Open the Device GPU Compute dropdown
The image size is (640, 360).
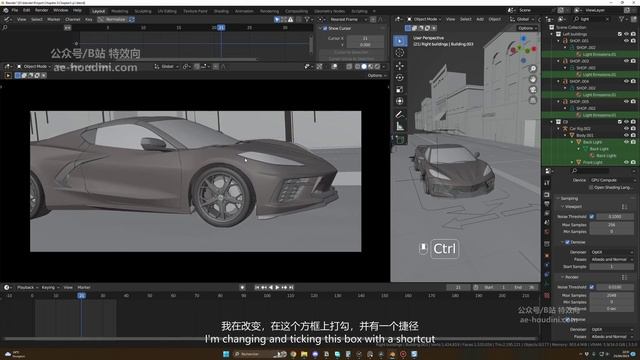pos(612,180)
